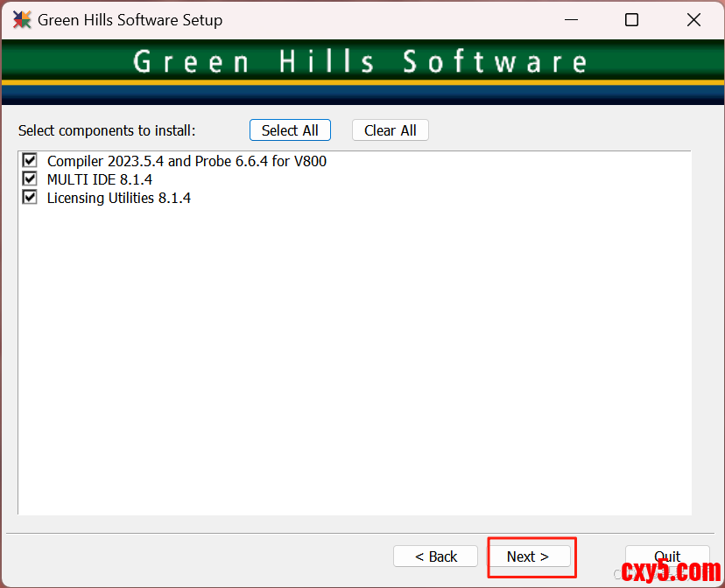725x588 pixels.
Task: Click the Clear All button
Action: (x=391, y=130)
